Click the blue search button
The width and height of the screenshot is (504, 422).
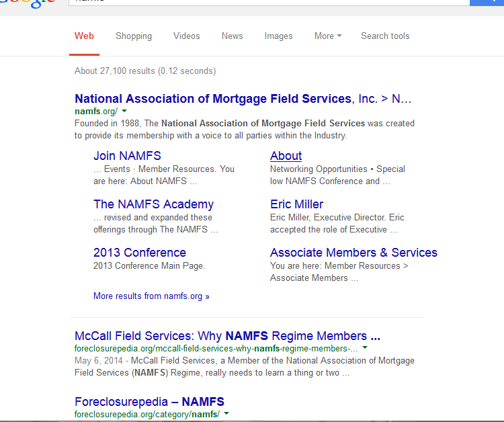click(x=487, y=3)
